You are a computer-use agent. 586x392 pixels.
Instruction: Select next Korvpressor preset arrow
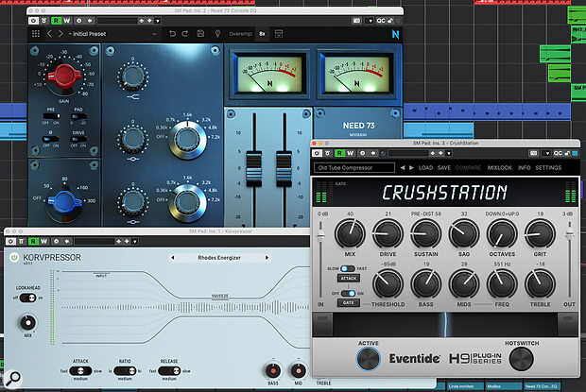tap(267, 258)
